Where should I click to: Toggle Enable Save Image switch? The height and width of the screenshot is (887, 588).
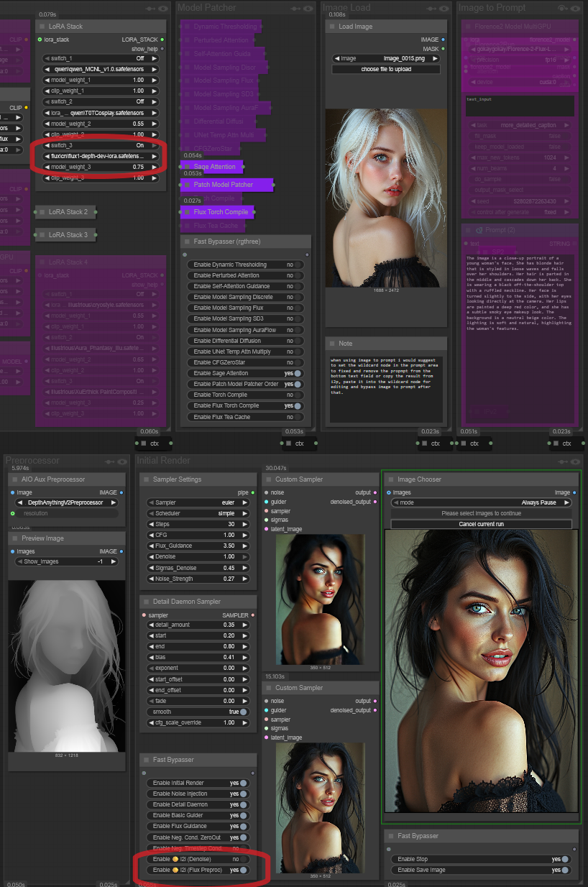[566, 870]
